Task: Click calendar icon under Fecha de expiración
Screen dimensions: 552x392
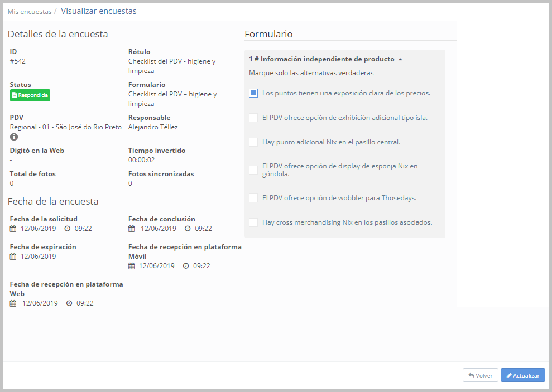Action: click(13, 257)
